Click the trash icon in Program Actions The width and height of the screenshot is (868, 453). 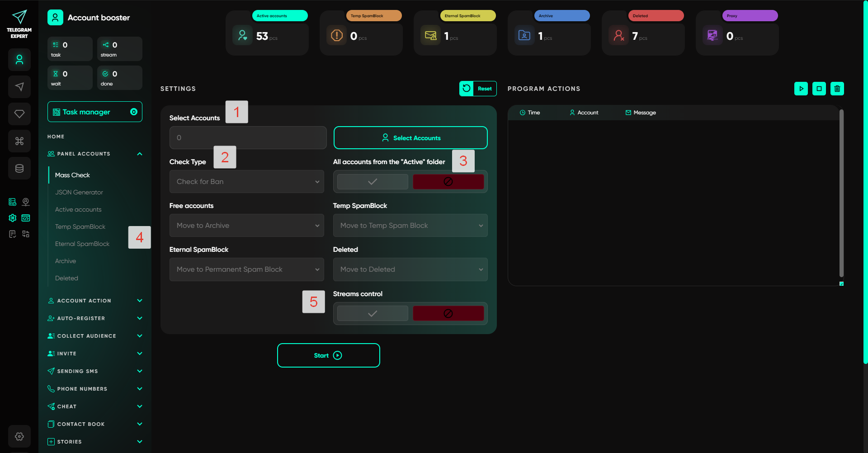click(x=837, y=89)
